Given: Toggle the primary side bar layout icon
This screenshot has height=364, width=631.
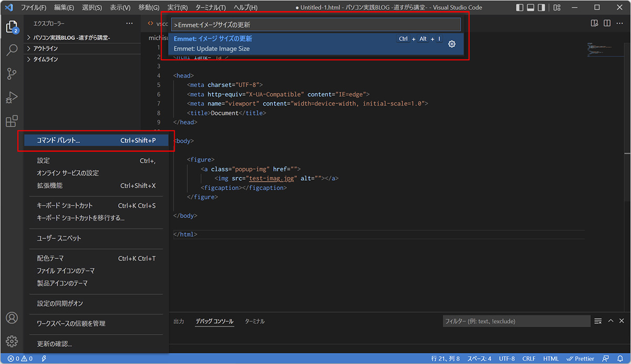Looking at the screenshot, I should click(x=520, y=7).
